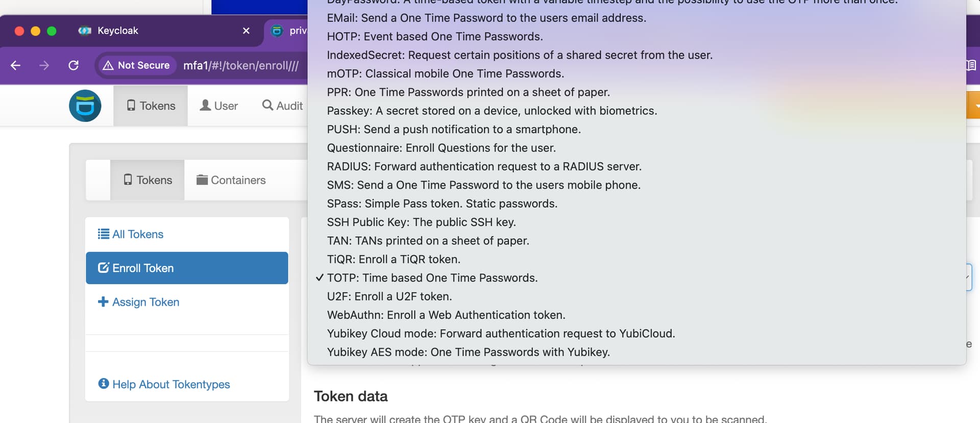Click the Help About Tokentypes info icon
This screenshot has height=423, width=980.
104,383
